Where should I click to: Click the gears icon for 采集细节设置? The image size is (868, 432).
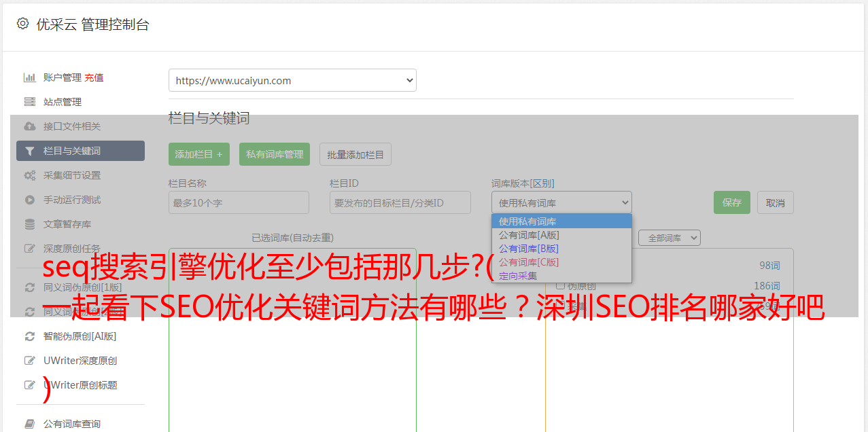(29, 175)
